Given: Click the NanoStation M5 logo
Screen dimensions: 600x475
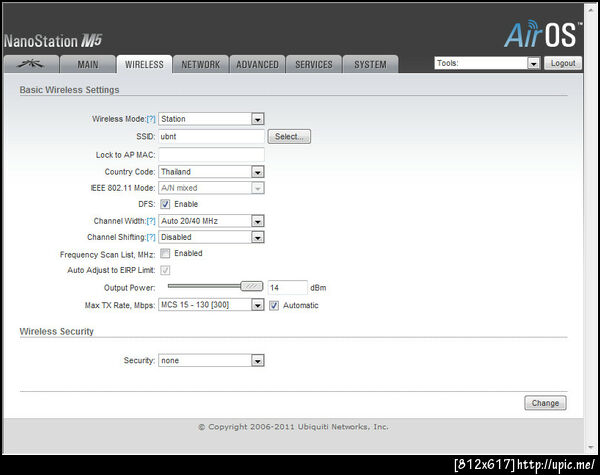Looking at the screenshot, I should (x=53, y=41).
